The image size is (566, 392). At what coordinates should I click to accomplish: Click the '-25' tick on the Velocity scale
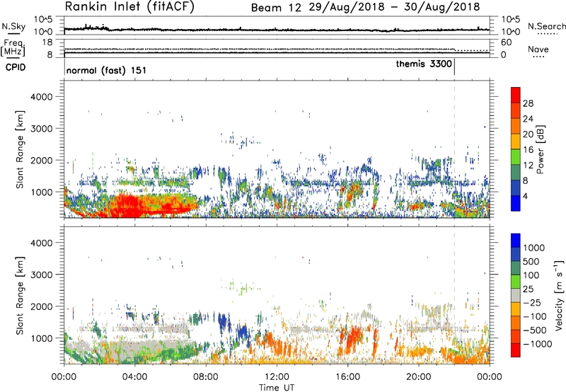tap(531, 303)
